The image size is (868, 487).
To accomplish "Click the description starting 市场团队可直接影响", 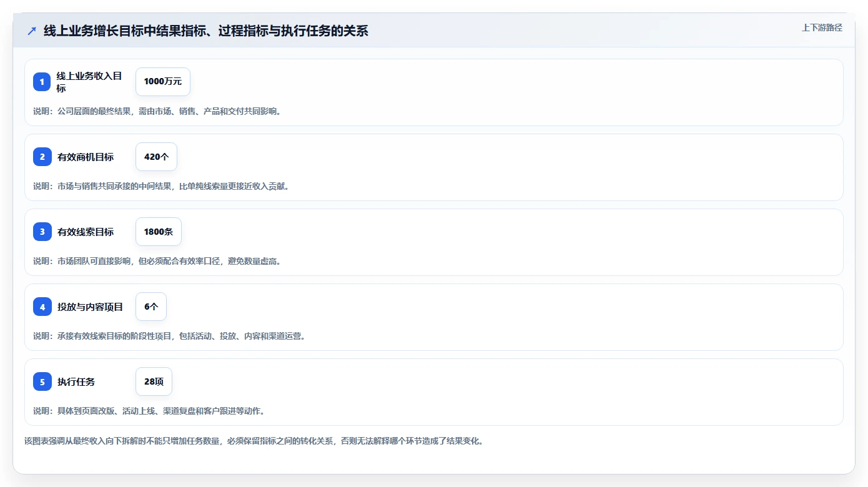I will click(x=157, y=261).
